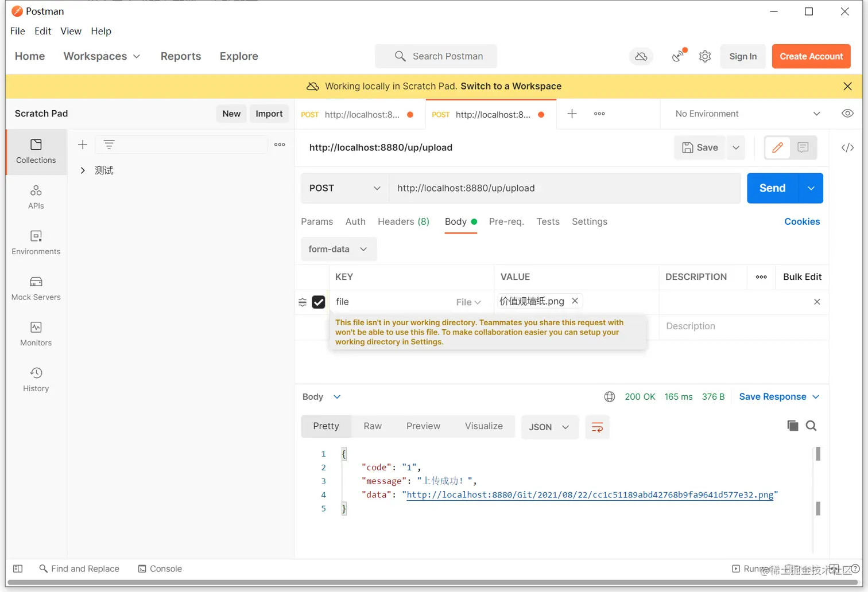Click the row drag handle icon
Image resolution: width=868 pixels, height=592 pixels.
(303, 302)
